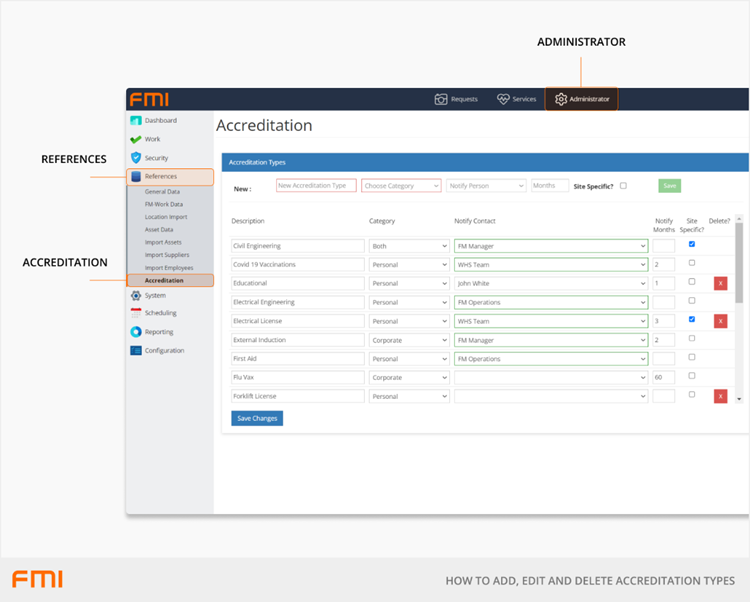This screenshot has height=602, width=750.
Task: Select Asset Data under References
Action: [x=159, y=229]
